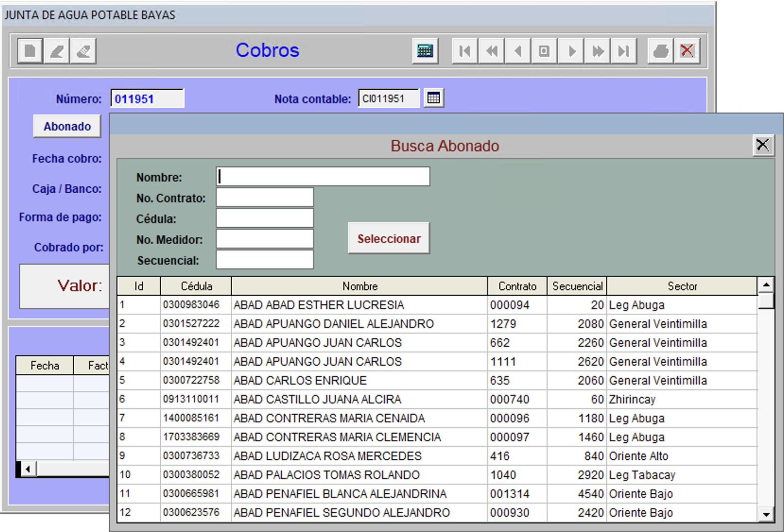Go to first record navigation arrow
The width and height of the screenshot is (784, 532).
click(465, 51)
